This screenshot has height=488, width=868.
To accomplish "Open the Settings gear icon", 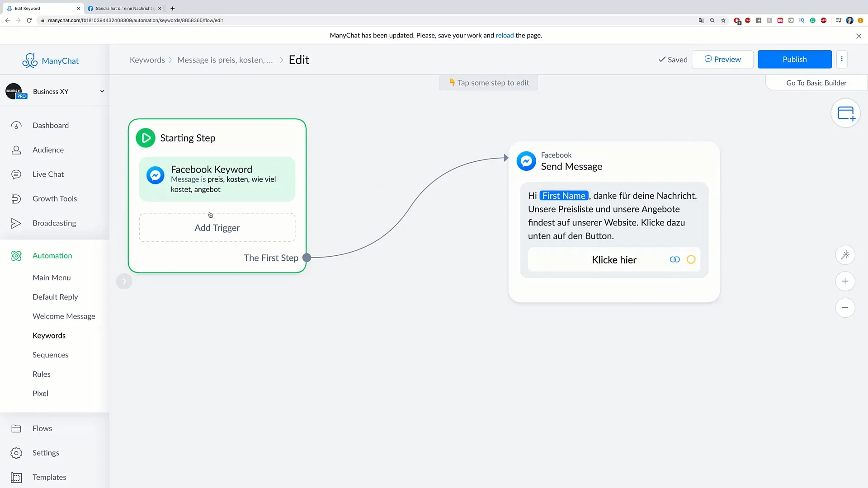I will coord(16,453).
